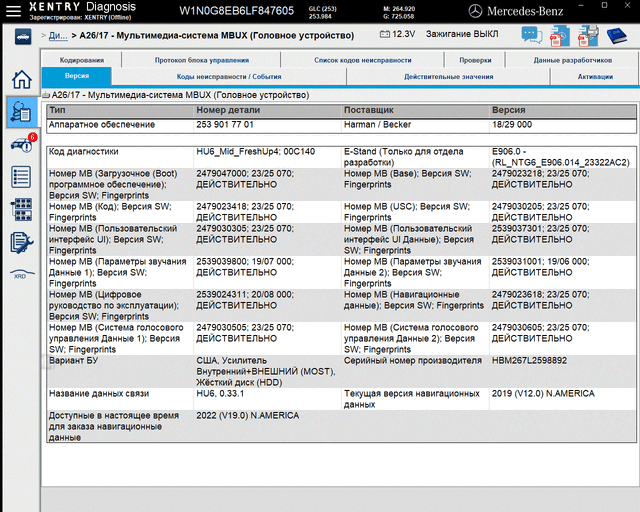Open the Данные разработчиков tab
Image resolution: width=640 pixels, height=512 pixels.
click(573, 61)
